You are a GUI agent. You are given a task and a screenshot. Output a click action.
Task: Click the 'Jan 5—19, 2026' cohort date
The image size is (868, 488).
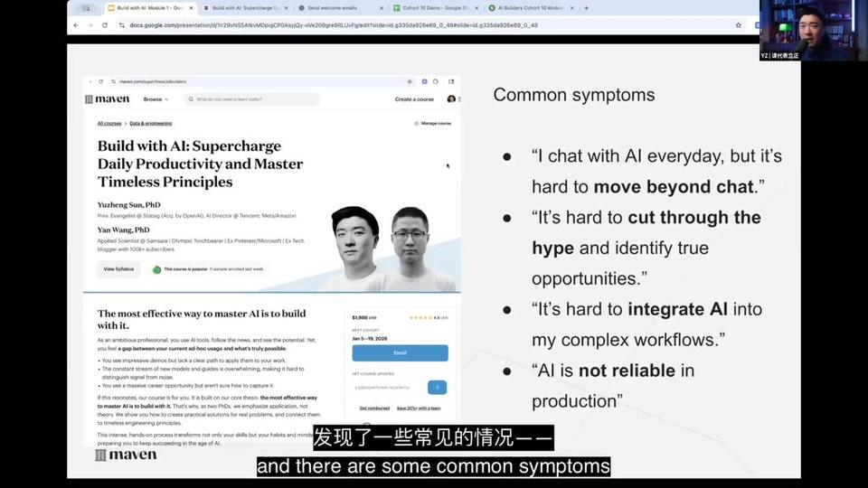(370, 339)
